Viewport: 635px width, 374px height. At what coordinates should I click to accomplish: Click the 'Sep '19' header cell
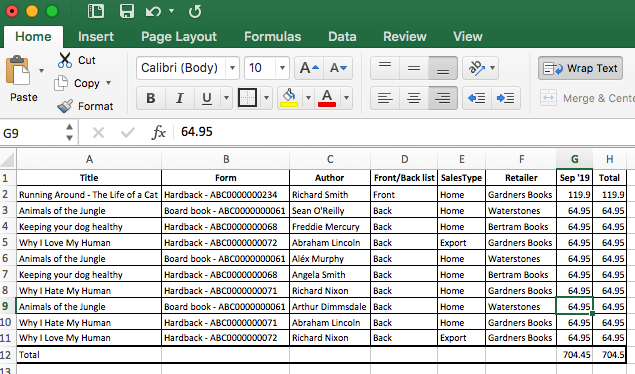click(574, 178)
